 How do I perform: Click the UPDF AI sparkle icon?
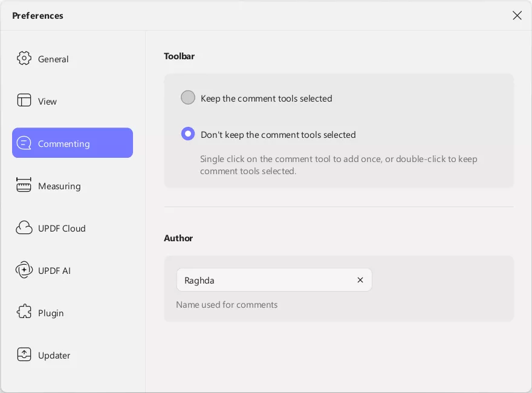[x=24, y=270]
